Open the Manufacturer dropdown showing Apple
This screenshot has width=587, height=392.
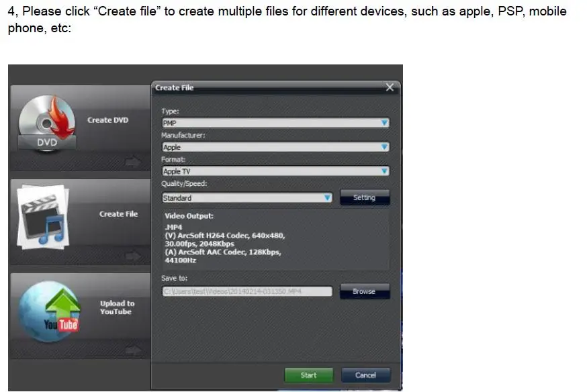pyautogui.click(x=275, y=147)
